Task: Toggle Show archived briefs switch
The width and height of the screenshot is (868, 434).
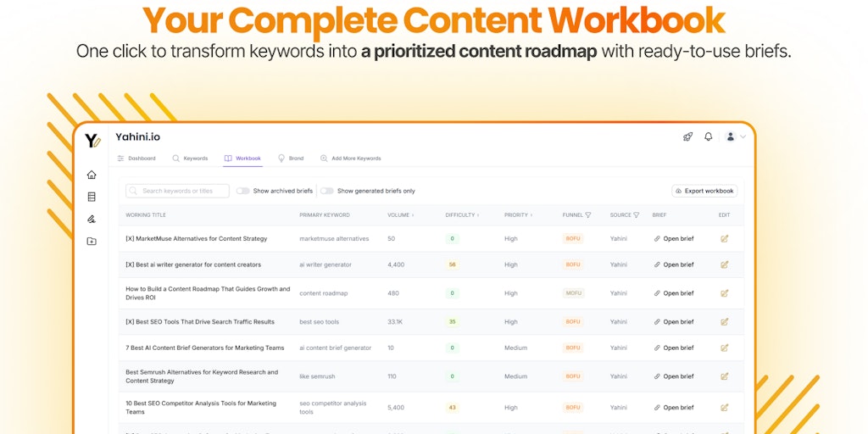Action: 242,191
